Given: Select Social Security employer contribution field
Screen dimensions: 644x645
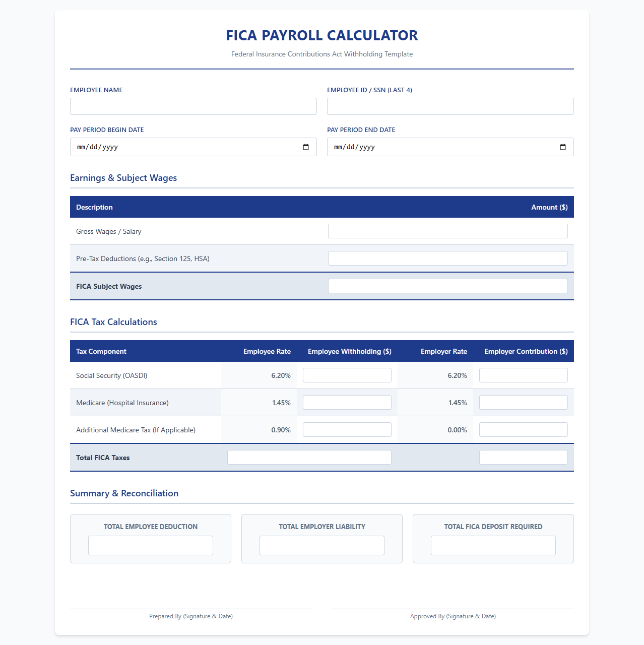Looking at the screenshot, I should 524,375.
